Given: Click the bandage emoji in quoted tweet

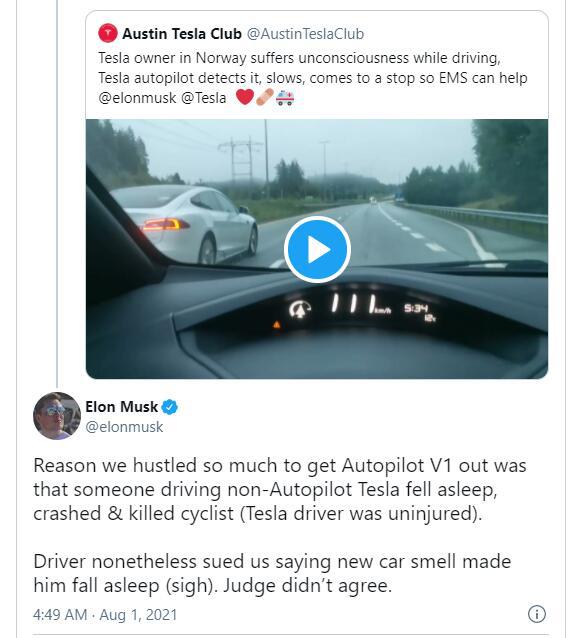Looking at the screenshot, I should pyautogui.click(x=265, y=98).
